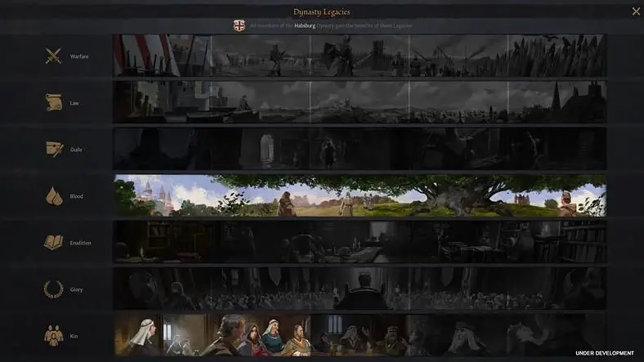Click the "Blood" legacy label
Viewport: 644px width, 362px height.
pyautogui.click(x=76, y=196)
